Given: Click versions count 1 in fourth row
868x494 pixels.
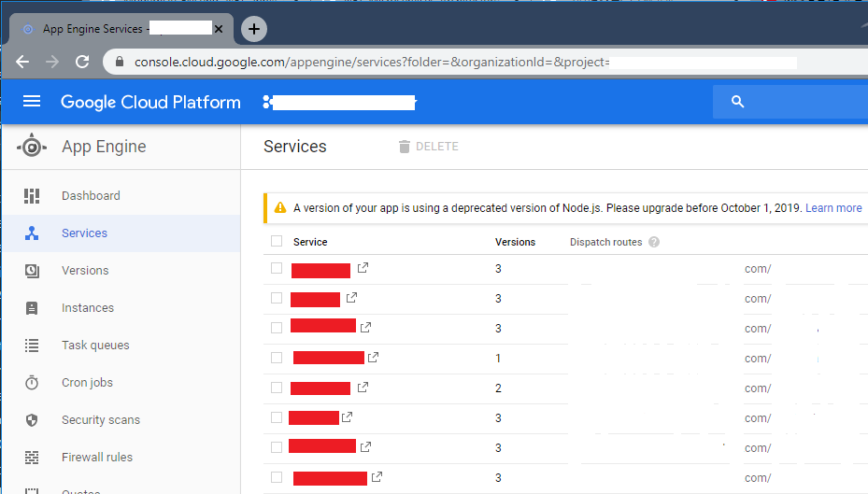Looking at the screenshot, I should tap(498, 359).
